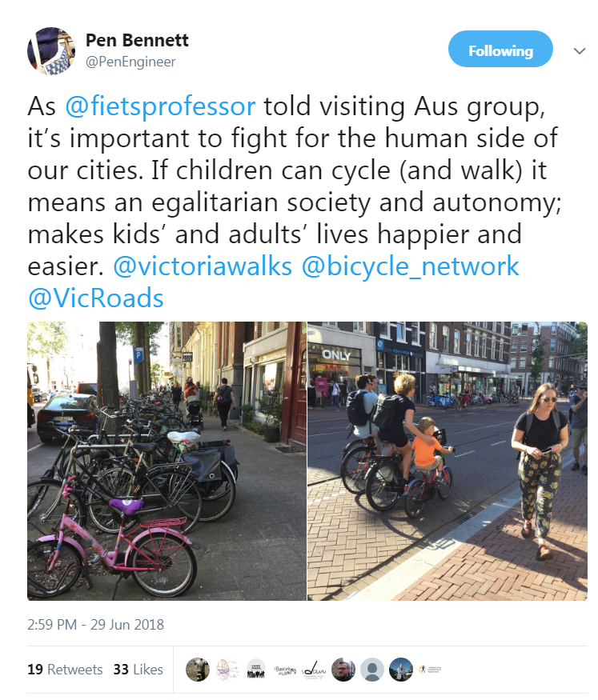
Task: View the list of 33 Likes
Action: [x=138, y=669]
